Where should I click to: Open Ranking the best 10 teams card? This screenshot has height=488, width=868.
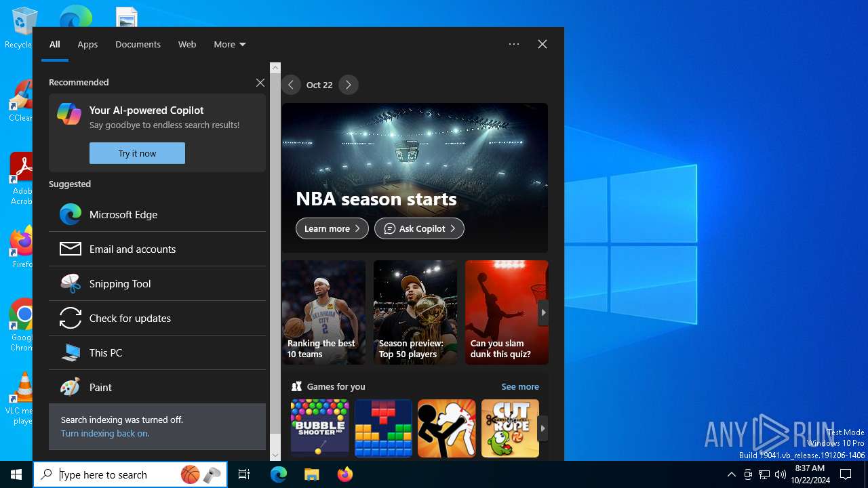[x=323, y=312]
